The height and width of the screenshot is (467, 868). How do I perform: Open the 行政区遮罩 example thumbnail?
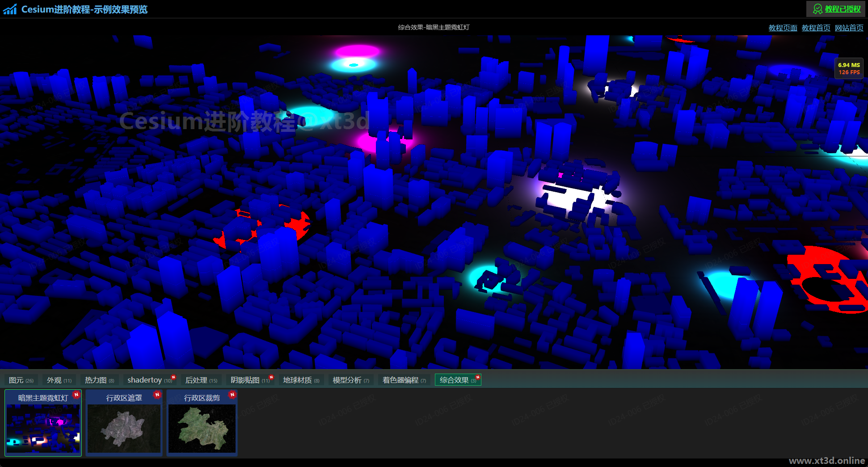coord(124,423)
